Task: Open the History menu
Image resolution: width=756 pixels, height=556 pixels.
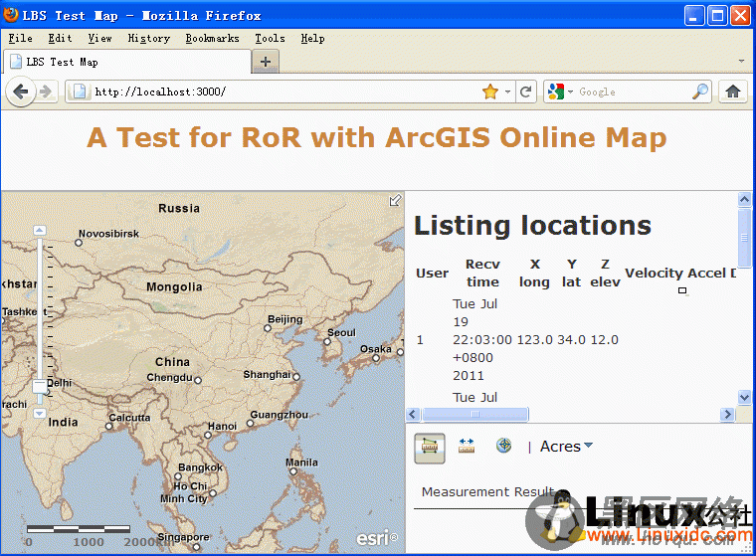Action: [x=148, y=38]
